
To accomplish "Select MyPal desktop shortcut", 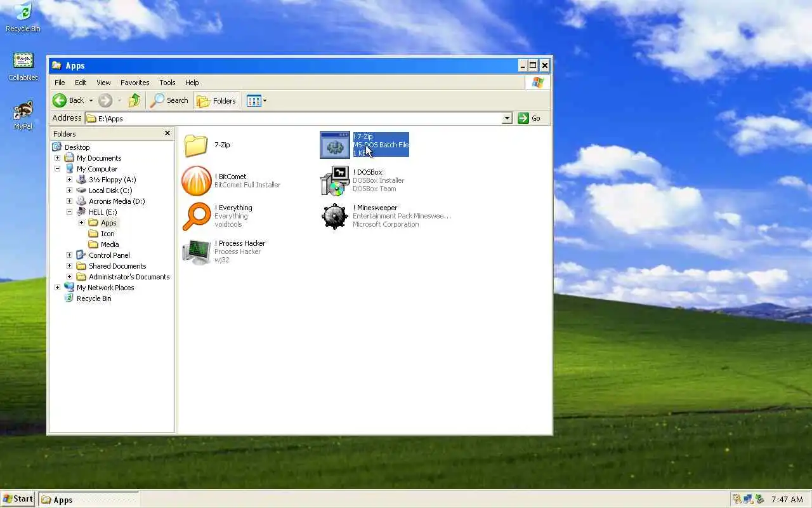I will pos(23,115).
